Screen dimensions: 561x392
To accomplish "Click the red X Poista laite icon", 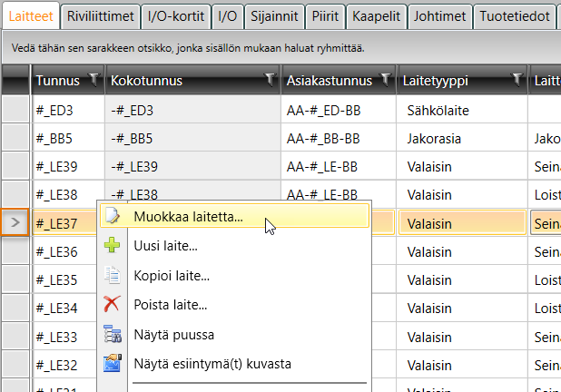I will pyautogui.click(x=113, y=305).
